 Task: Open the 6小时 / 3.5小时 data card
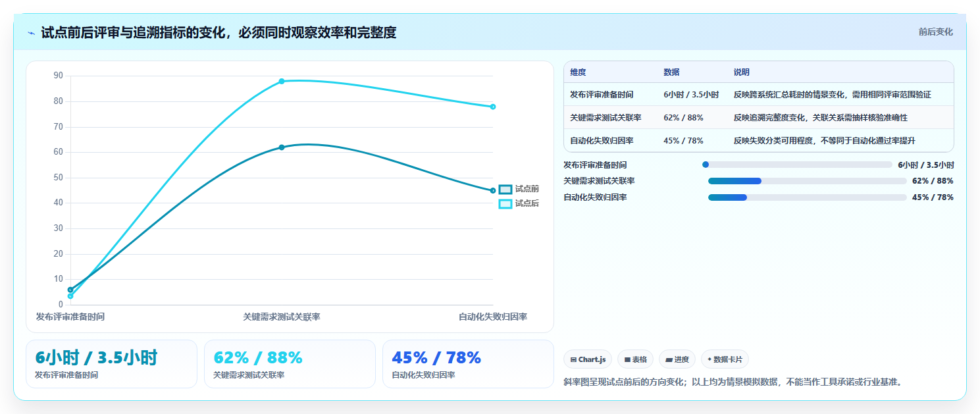111,364
